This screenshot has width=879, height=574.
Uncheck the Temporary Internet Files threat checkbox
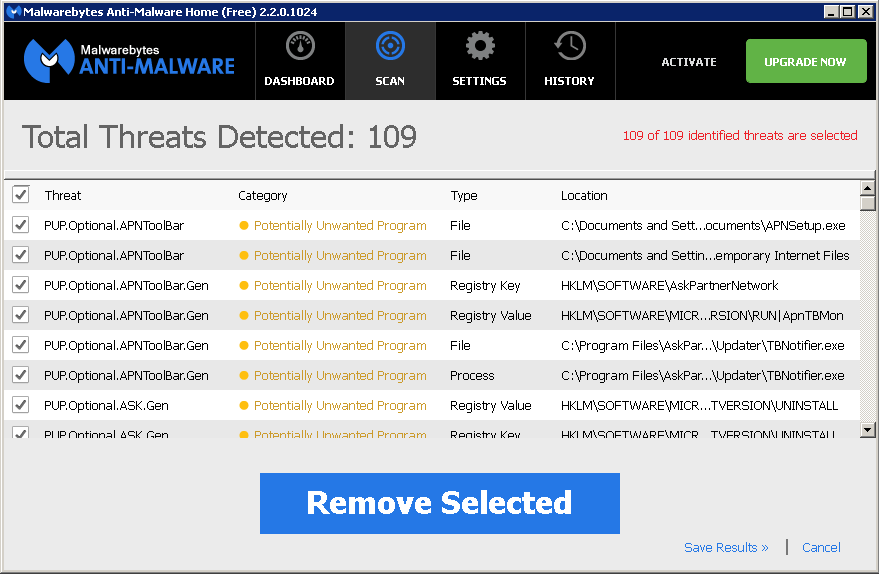tap(21, 255)
